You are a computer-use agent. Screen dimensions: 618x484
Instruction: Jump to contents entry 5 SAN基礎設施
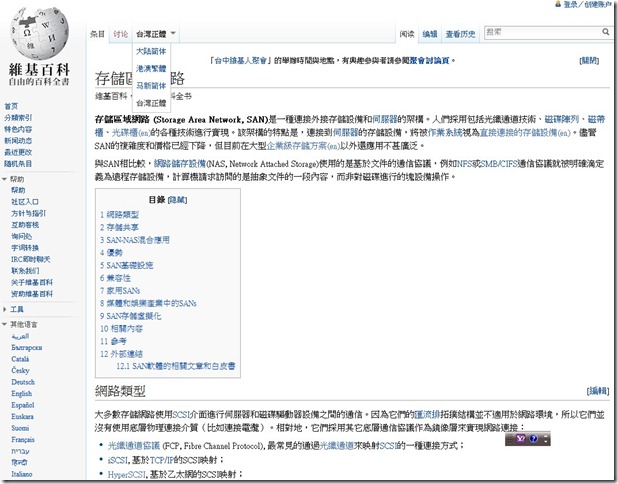(126, 265)
